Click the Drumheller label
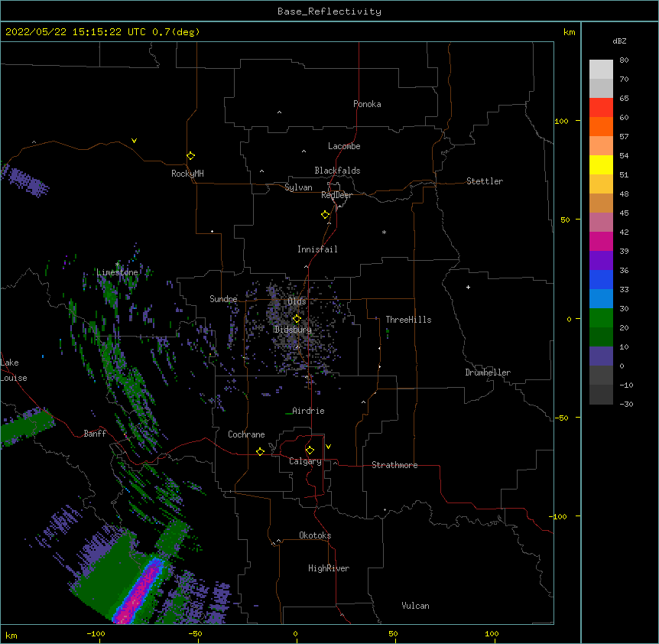Viewport: 659px width, 644px height. click(488, 372)
